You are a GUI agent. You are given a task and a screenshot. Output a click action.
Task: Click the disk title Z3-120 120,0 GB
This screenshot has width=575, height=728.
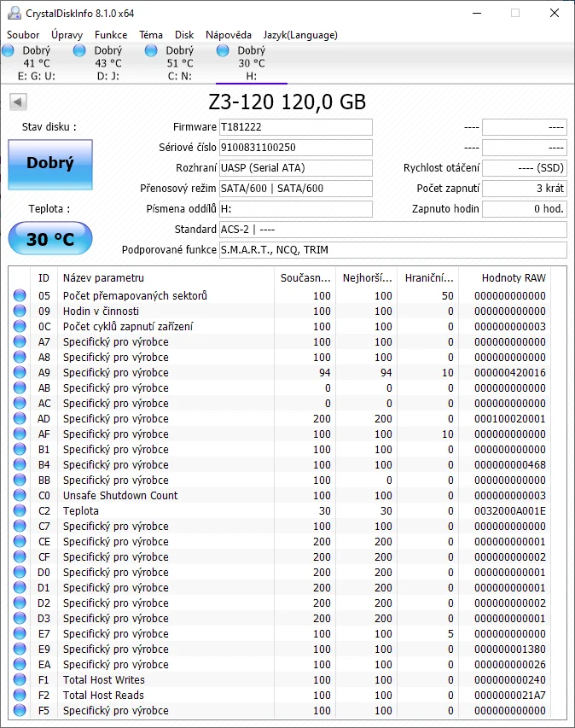click(287, 102)
